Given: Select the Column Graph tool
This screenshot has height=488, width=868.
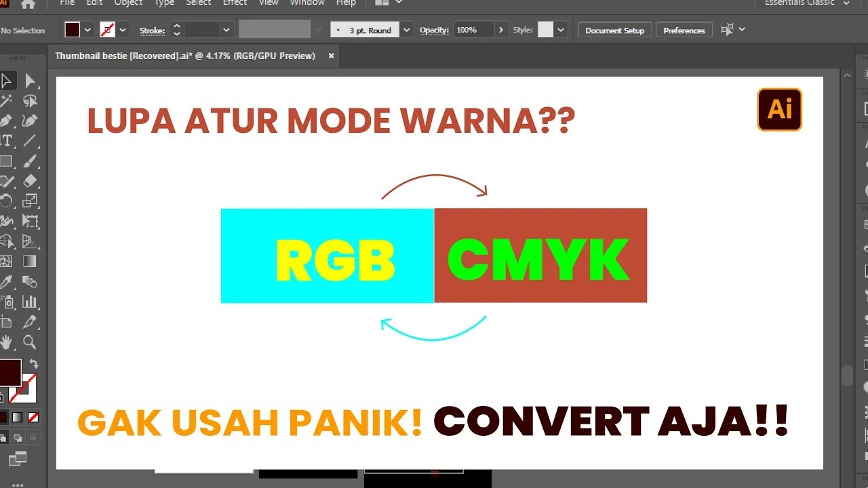Looking at the screenshot, I should [31, 302].
